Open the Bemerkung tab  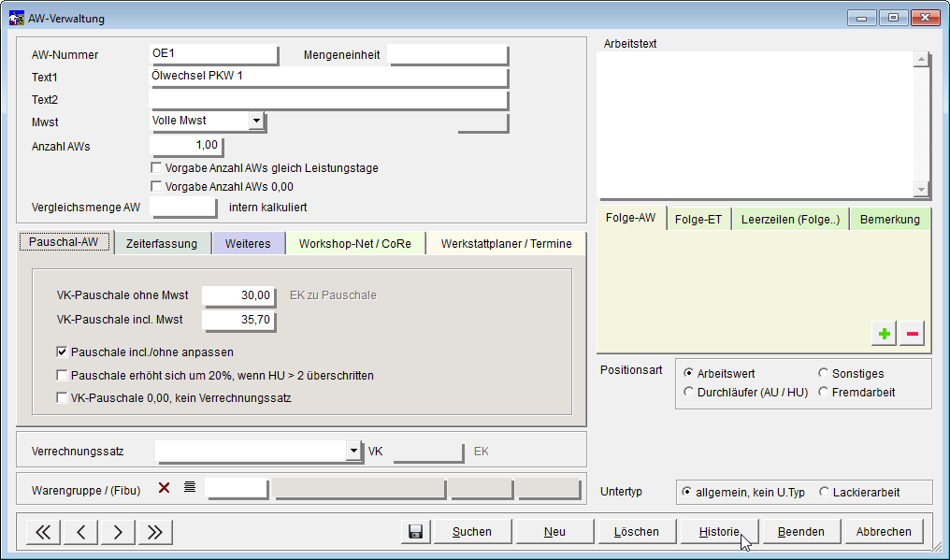(x=890, y=220)
